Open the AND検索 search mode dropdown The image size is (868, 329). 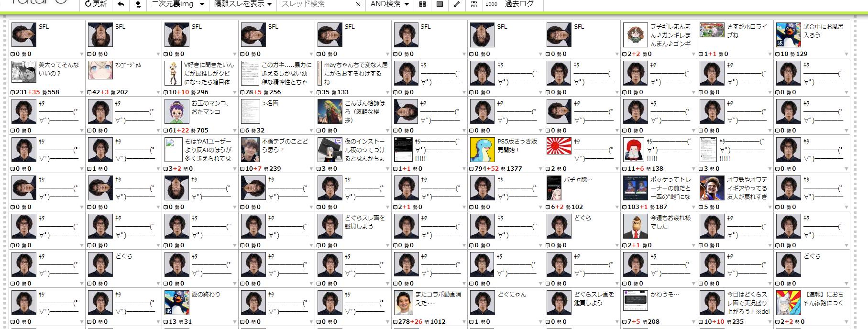pyautogui.click(x=390, y=4)
